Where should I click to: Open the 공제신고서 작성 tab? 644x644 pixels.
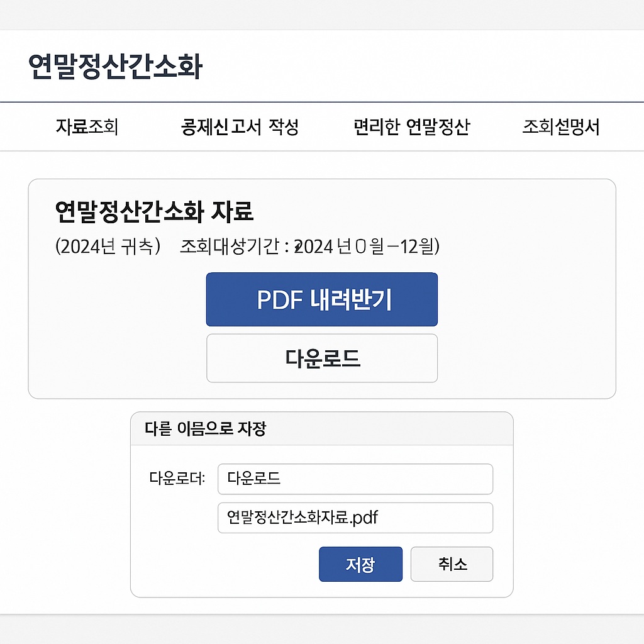click(x=240, y=126)
